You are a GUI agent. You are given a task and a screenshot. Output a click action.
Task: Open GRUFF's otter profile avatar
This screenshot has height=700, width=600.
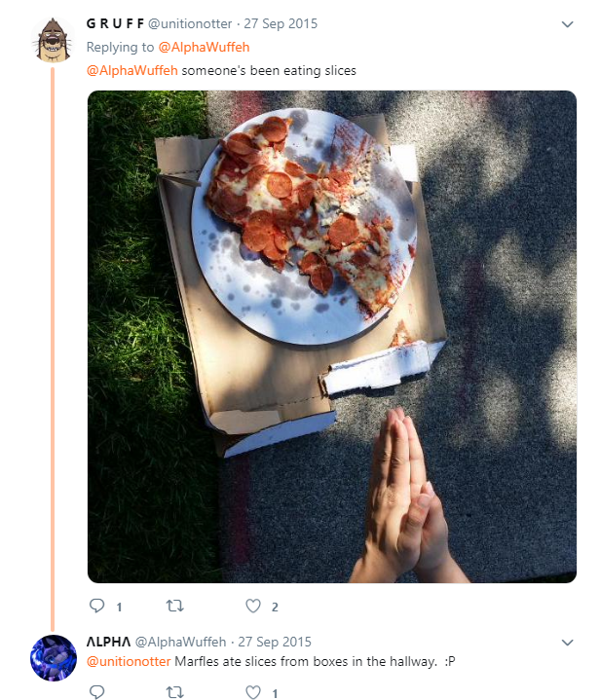click(x=54, y=42)
